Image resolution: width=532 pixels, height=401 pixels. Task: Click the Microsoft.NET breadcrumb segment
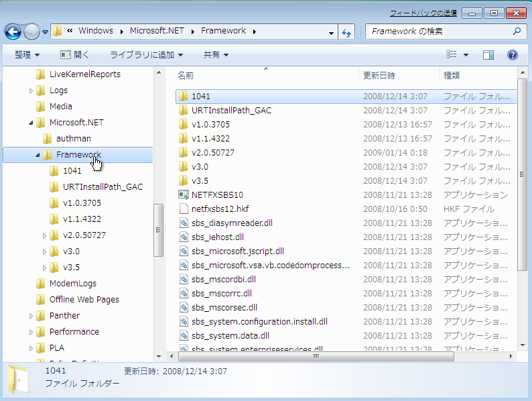coord(157,31)
